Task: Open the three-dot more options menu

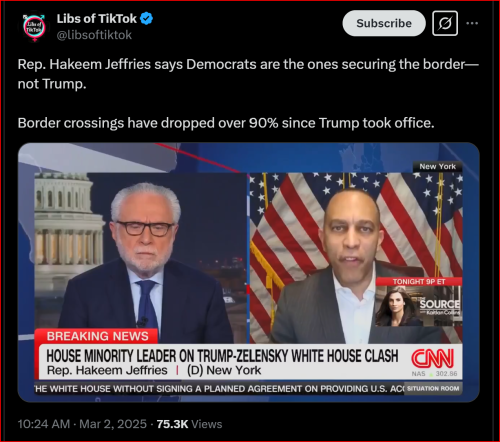Action: [x=472, y=23]
